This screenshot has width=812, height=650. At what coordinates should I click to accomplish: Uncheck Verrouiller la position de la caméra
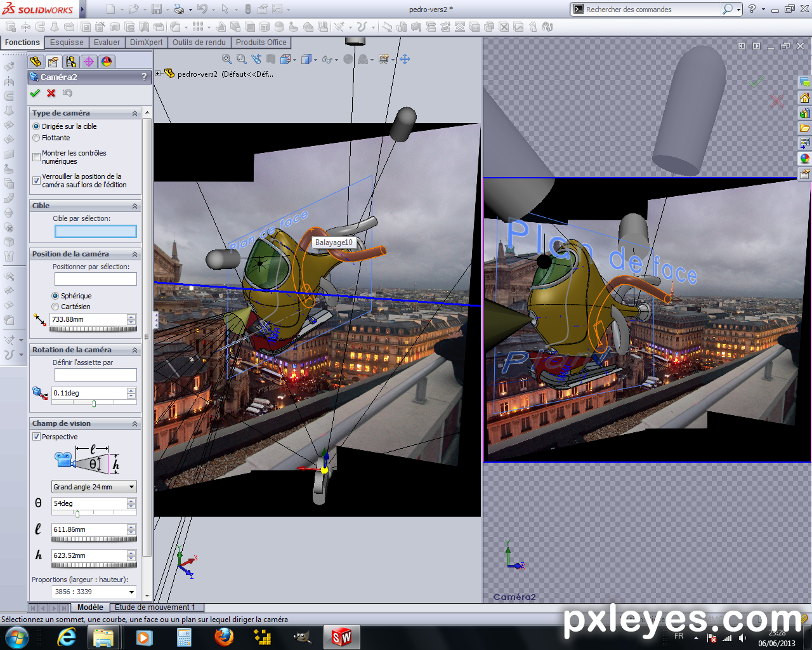coord(36,180)
